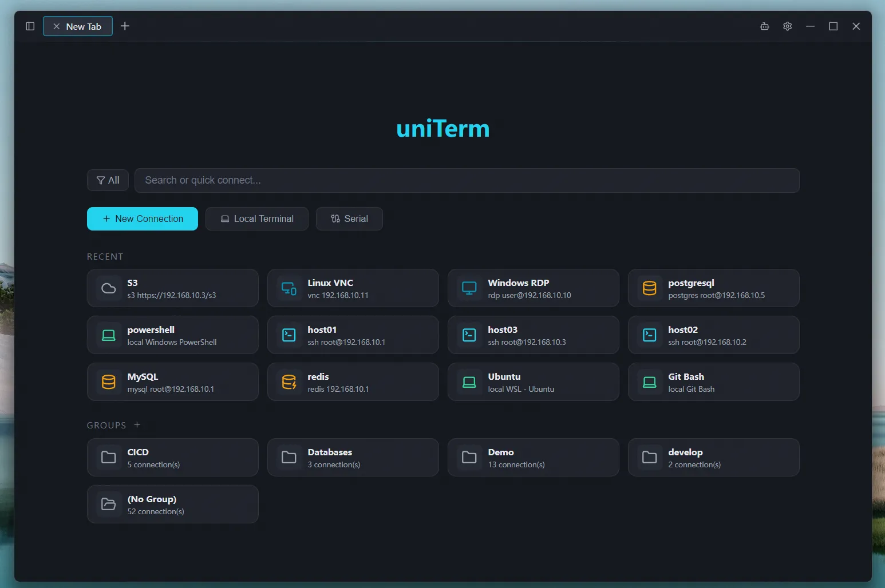Open the Linux VNC connection name
Screen dimensions: 885x588
pyautogui.click(x=330, y=283)
